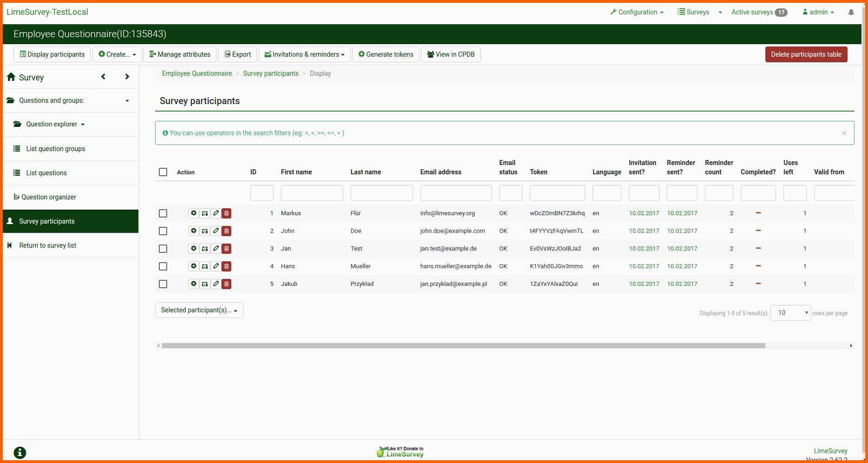Delete participant Jakub via trash icon
Image resolution: width=868 pixels, height=463 pixels.
pyautogui.click(x=227, y=284)
